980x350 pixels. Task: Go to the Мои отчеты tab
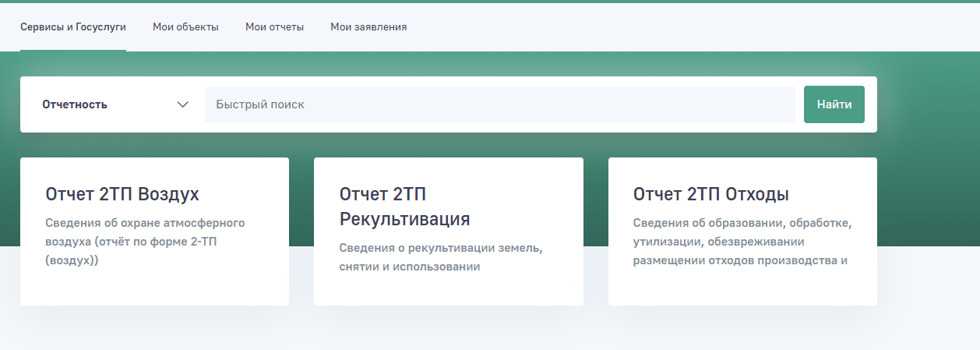(274, 27)
